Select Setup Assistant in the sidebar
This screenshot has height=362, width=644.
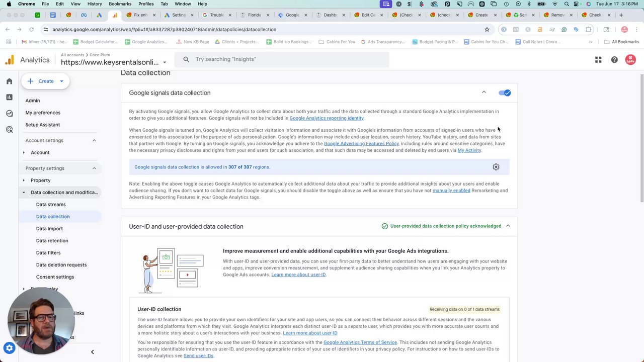[x=43, y=125]
